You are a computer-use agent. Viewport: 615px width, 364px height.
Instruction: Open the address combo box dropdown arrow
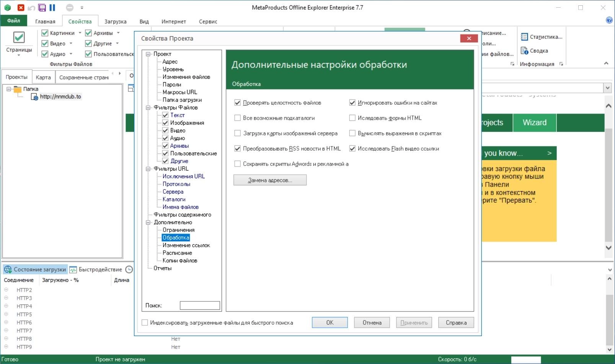(x=607, y=88)
